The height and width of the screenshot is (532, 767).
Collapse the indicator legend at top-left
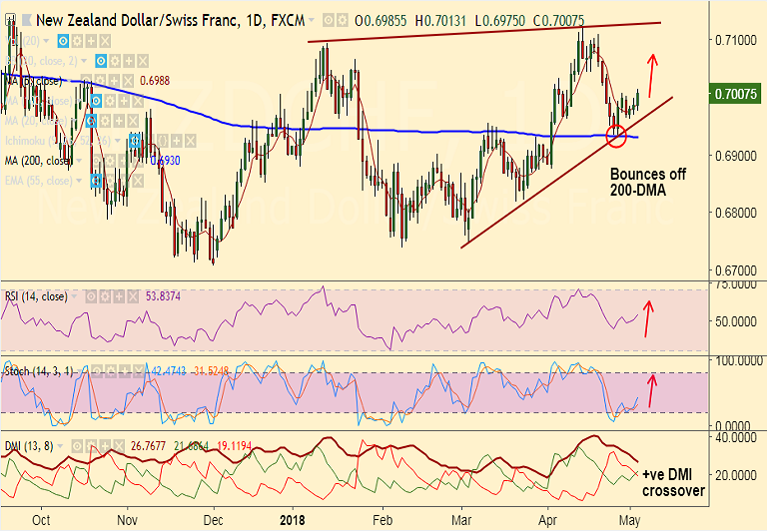point(10,20)
